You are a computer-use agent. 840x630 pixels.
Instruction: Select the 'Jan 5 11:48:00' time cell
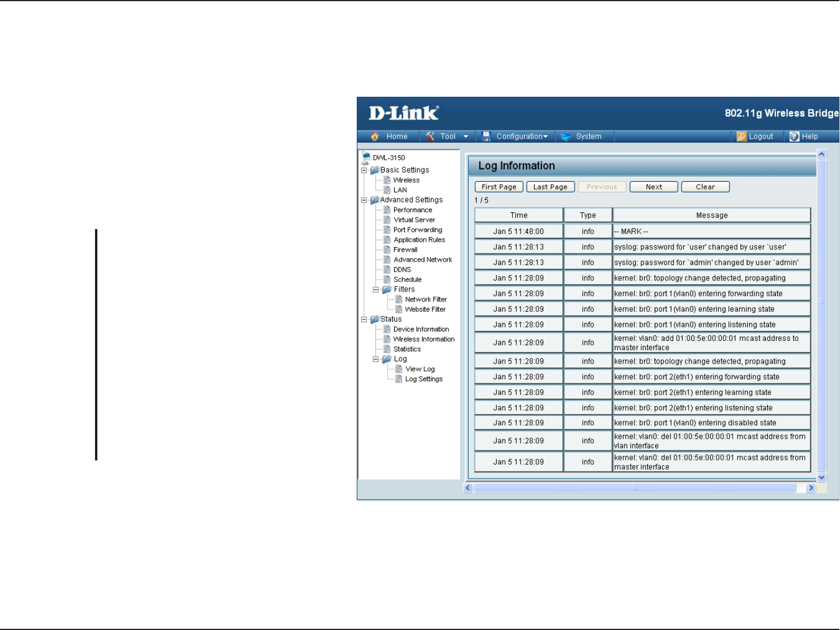(519, 231)
